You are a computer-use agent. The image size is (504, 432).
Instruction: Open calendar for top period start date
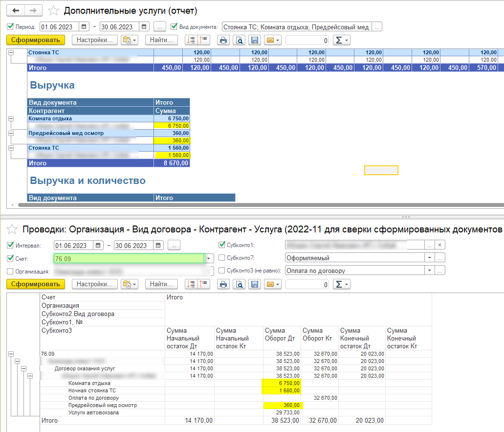click(x=84, y=26)
